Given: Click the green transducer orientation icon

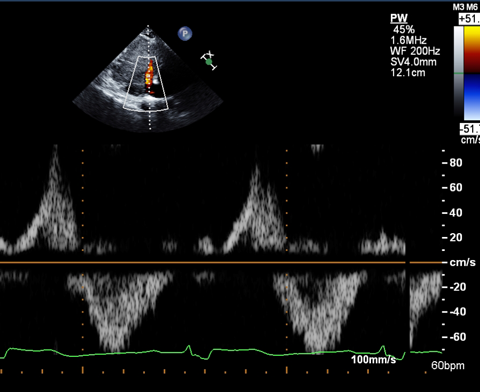Looking at the screenshot, I should (x=209, y=61).
